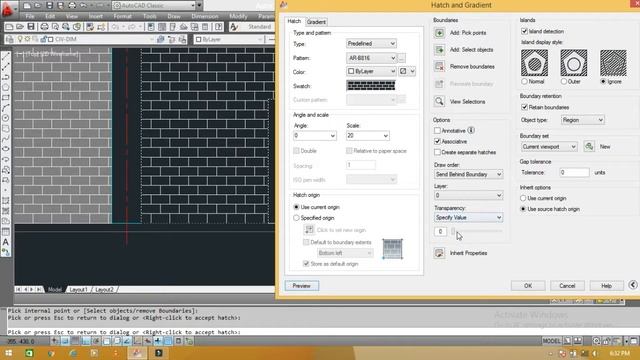Click the Remove boundaries icon
Image resolution: width=640 pixels, height=360 pixels.
[440, 66]
